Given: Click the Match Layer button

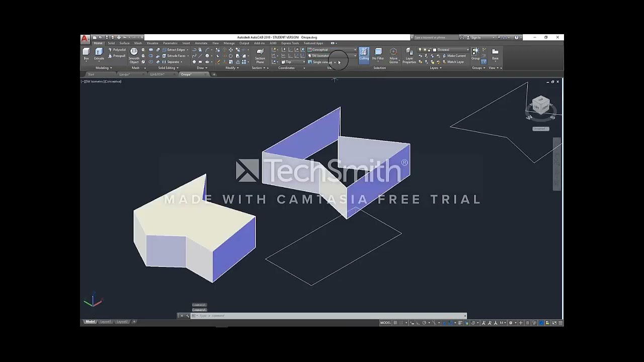Looking at the screenshot, I should (x=453, y=62).
